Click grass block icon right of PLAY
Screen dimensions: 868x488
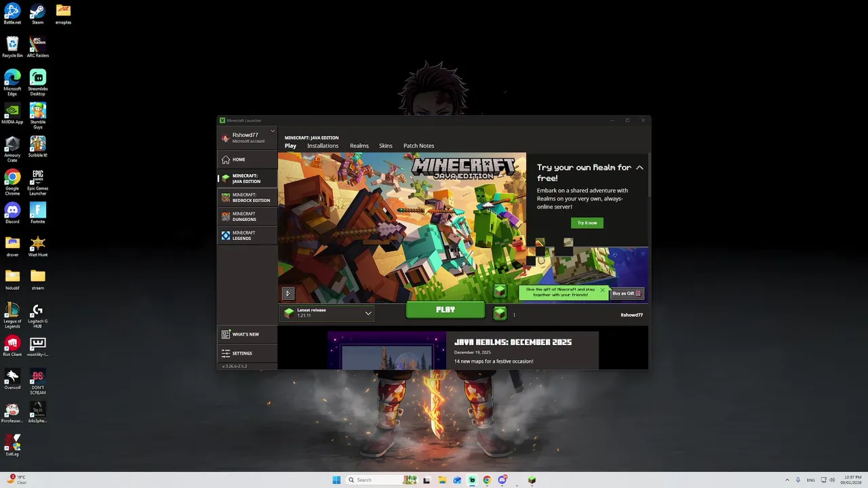(x=500, y=313)
